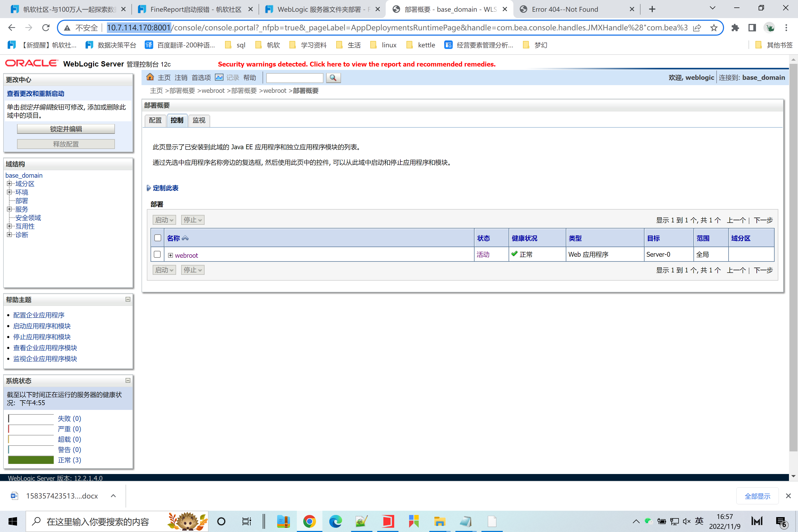
Task: Open a new browser tab
Action: coord(652,9)
